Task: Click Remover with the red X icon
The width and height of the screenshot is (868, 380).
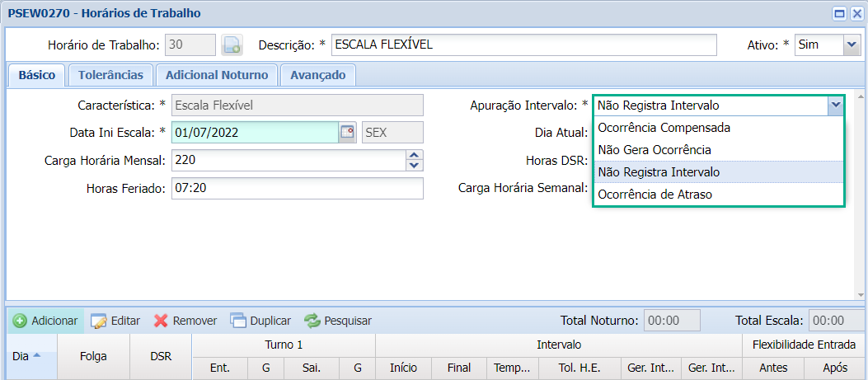Action: click(185, 321)
